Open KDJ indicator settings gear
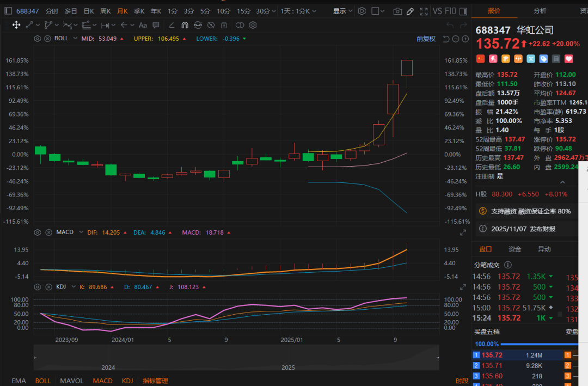This screenshot has width=588, height=386. click(x=37, y=287)
